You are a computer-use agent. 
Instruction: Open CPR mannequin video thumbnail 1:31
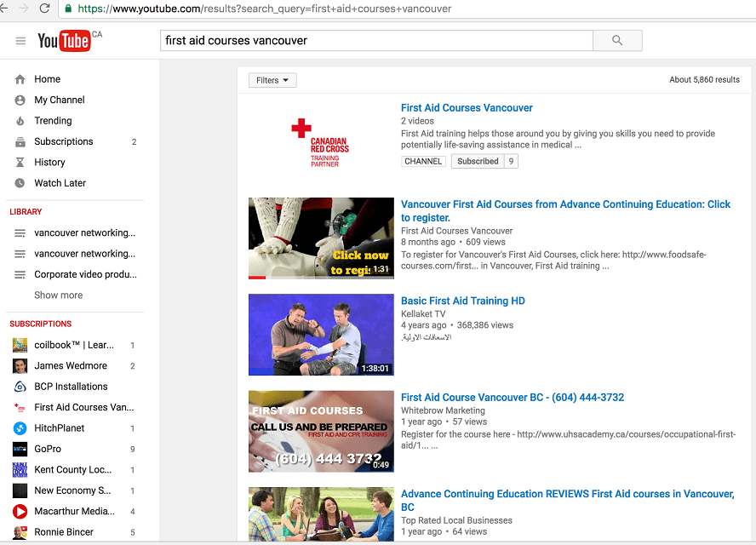click(x=321, y=238)
